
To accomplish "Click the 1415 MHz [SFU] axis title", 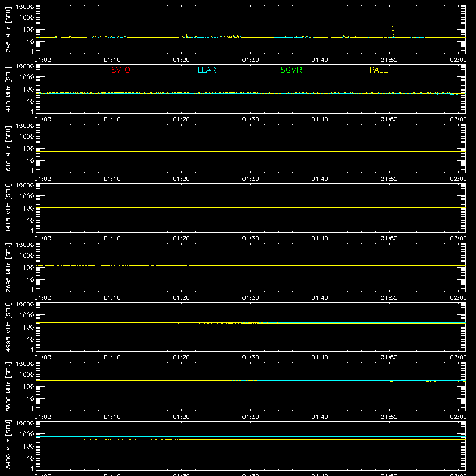I will pos(8,208).
